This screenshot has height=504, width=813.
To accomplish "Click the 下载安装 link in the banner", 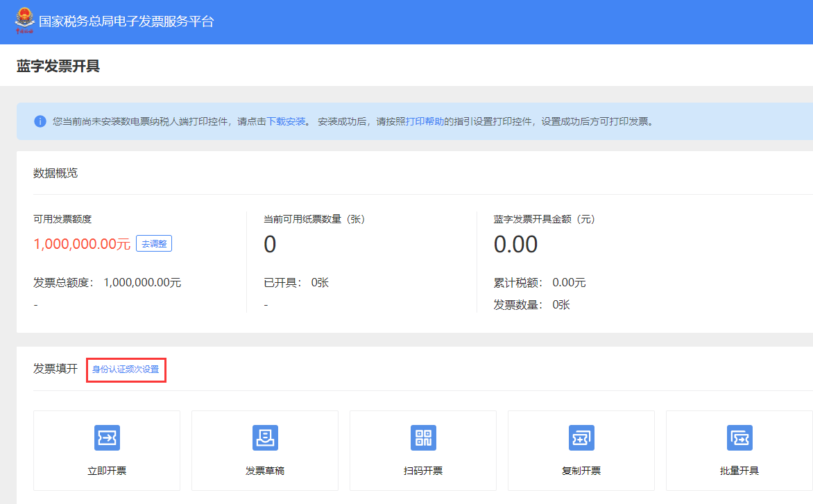I will pos(286,121).
